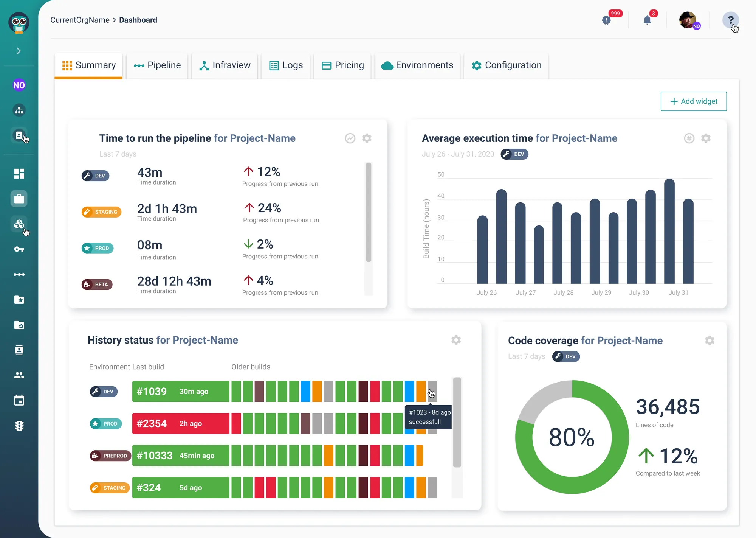
Task: Switch to the Pipeline tab
Action: [x=157, y=65]
